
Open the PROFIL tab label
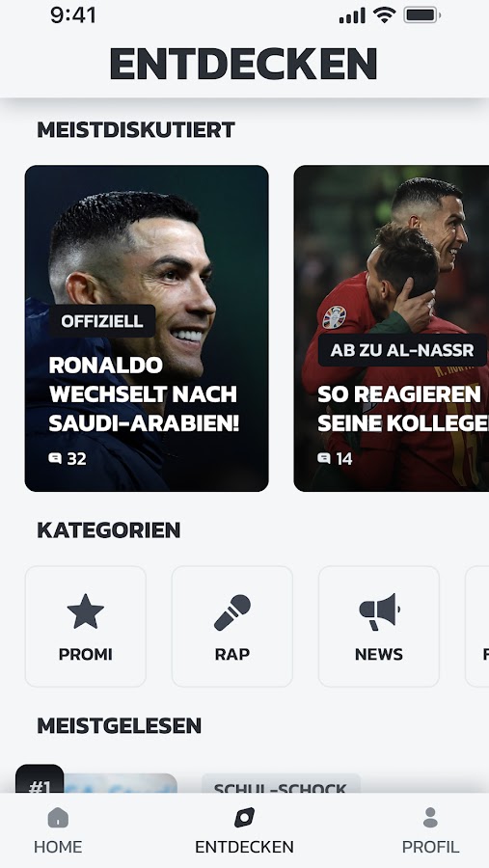tap(430, 847)
